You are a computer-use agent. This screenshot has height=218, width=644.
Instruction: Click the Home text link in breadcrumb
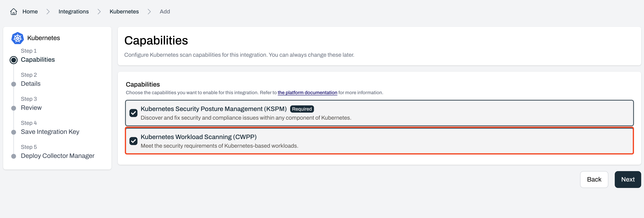tap(30, 11)
